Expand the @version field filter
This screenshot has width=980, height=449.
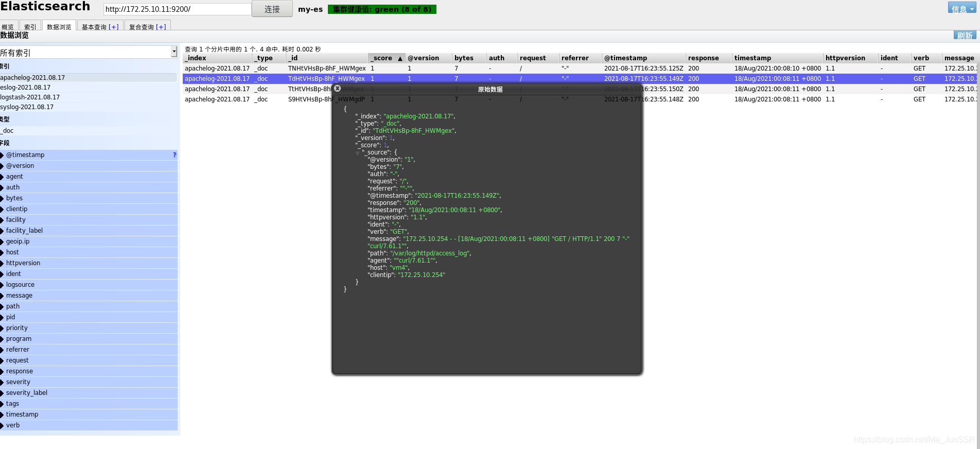pos(89,166)
